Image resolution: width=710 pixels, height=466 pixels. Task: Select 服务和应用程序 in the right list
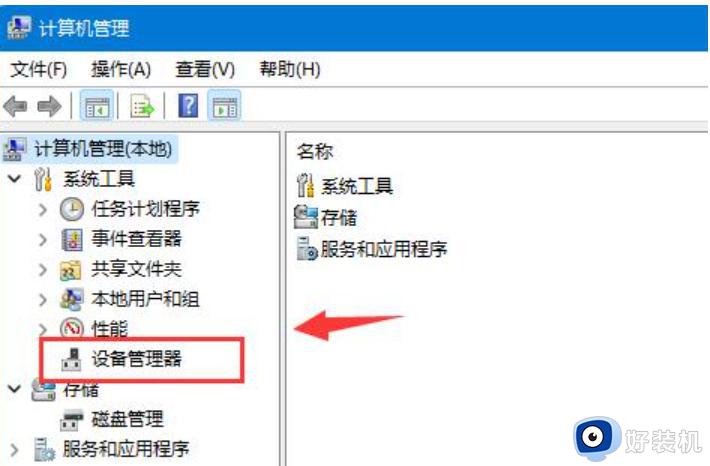[384, 249]
